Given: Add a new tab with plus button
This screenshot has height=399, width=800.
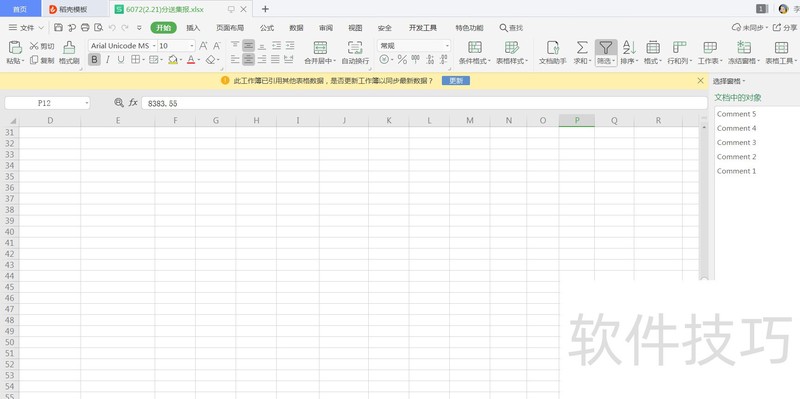Looking at the screenshot, I should click(265, 9).
